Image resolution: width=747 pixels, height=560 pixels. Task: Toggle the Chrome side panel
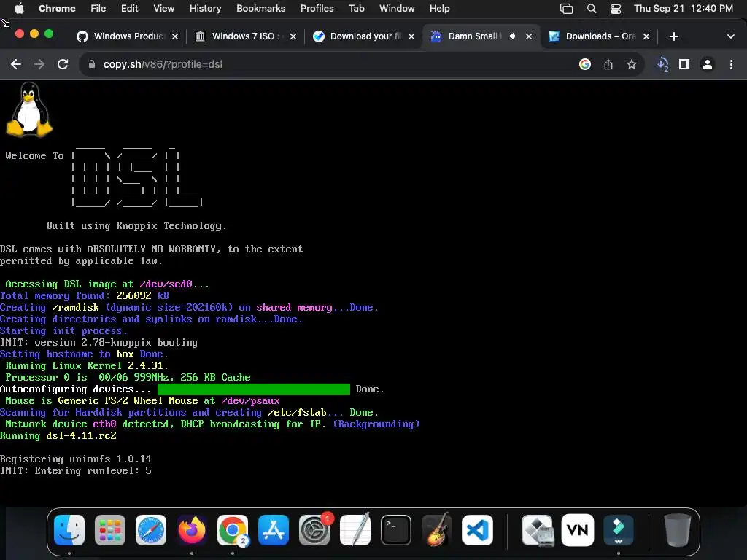[684, 64]
